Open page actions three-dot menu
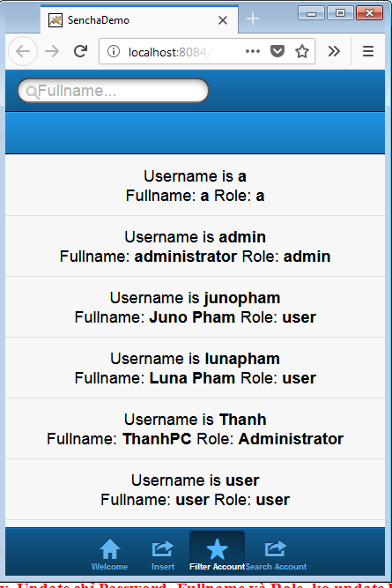The width and height of the screenshot is (392, 588). click(x=253, y=51)
